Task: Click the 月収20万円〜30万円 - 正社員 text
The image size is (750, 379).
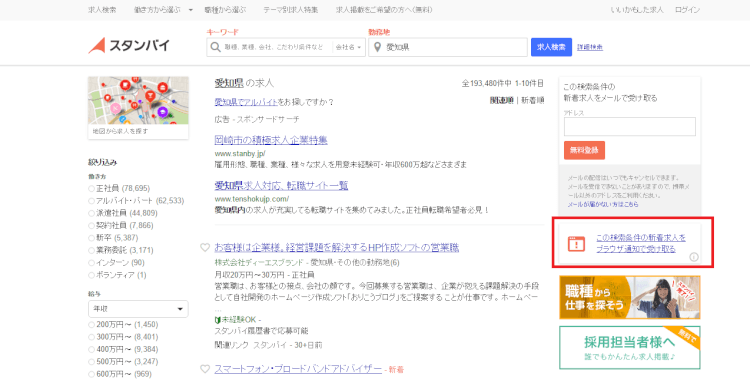Action: pos(265,275)
